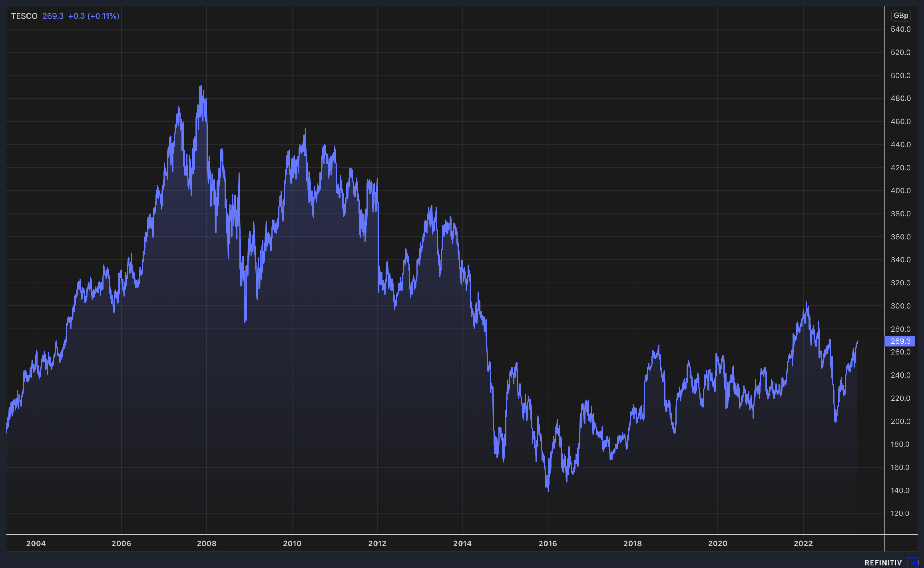Click the 269.3 current price marker
This screenshot has height=568, width=924.
point(900,341)
